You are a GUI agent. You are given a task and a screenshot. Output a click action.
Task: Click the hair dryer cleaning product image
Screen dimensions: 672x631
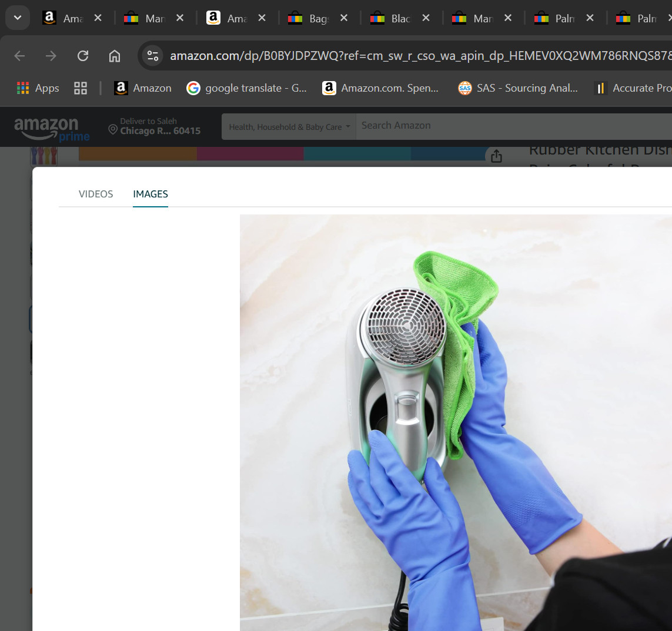pos(456,423)
